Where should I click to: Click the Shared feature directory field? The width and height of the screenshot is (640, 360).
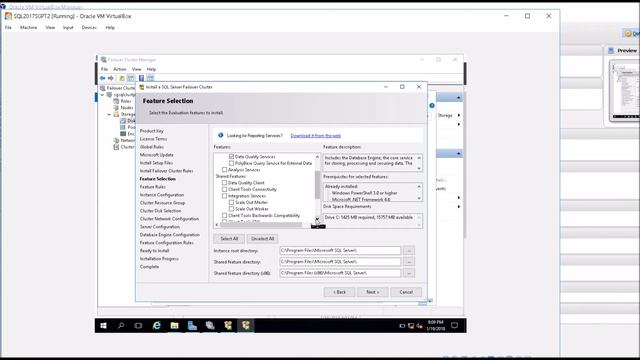pyautogui.click(x=340, y=262)
